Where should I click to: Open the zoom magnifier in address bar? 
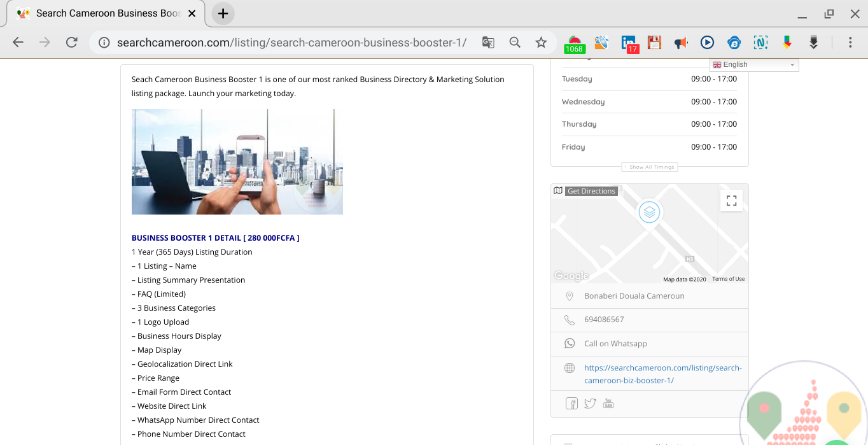click(515, 43)
